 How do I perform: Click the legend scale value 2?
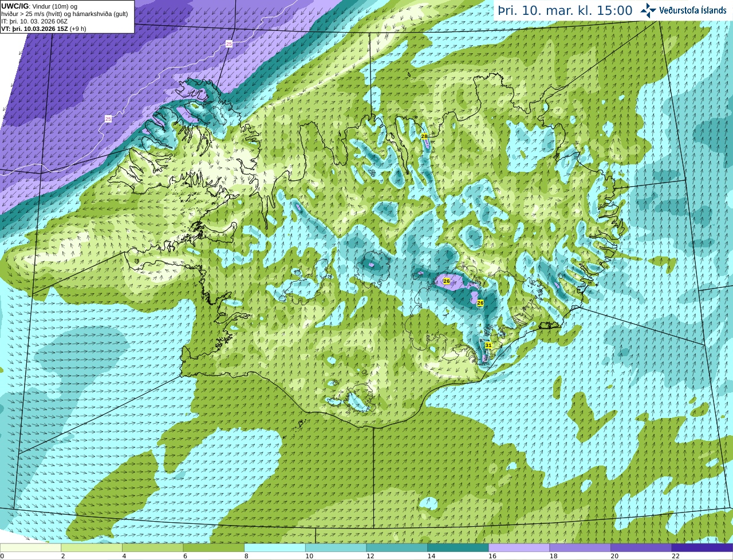click(x=63, y=556)
